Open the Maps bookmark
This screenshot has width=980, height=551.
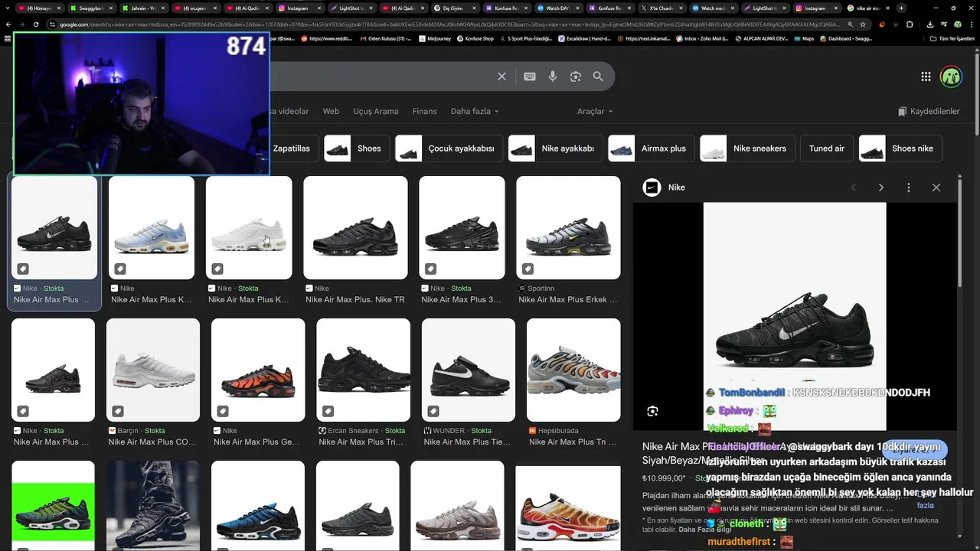[805, 38]
